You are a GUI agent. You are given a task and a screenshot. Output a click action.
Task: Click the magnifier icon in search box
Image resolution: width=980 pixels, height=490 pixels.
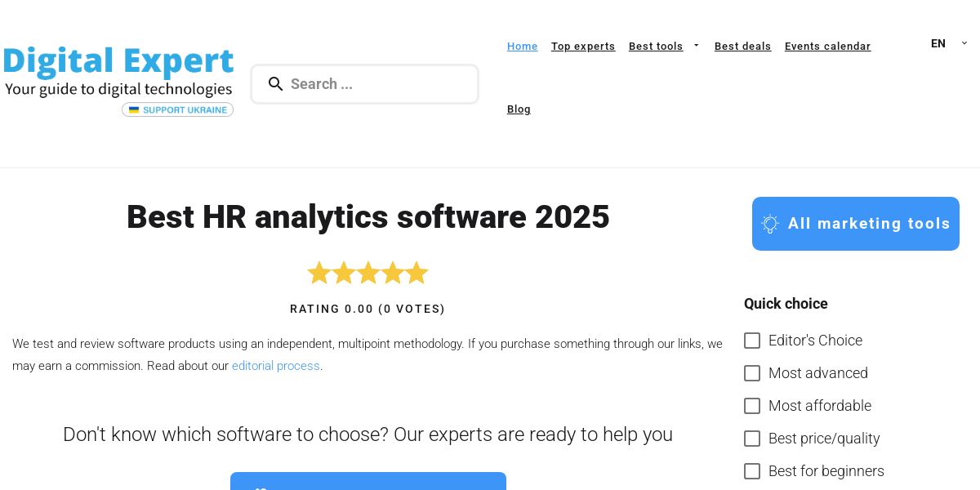(x=276, y=84)
